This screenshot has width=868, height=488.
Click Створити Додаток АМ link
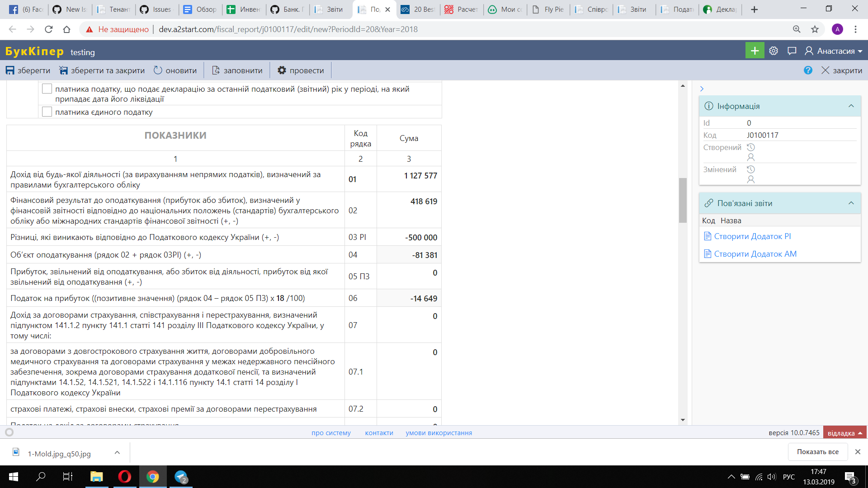[755, 254]
